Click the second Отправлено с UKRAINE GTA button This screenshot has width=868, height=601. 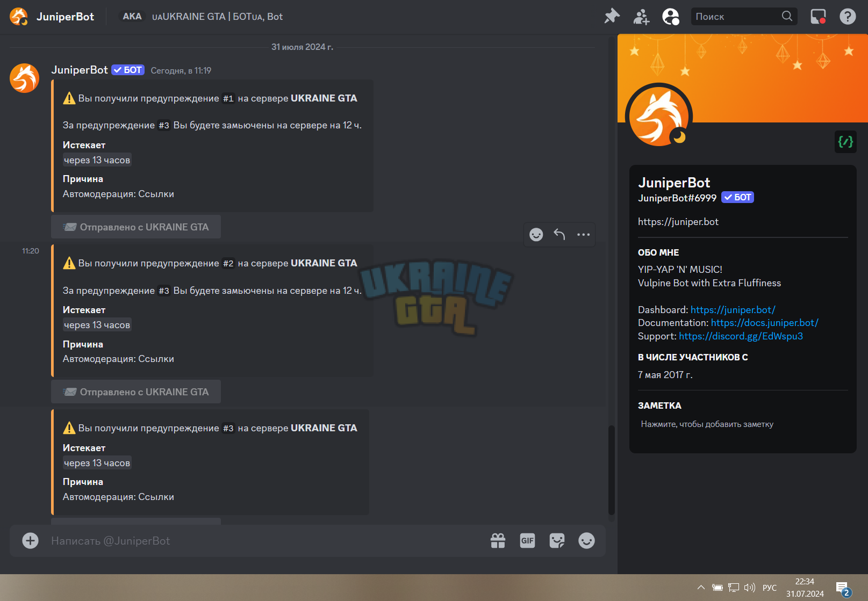136,392
